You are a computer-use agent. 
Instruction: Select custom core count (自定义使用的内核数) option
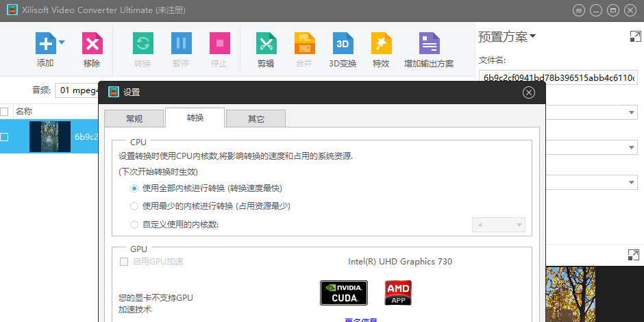click(x=134, y=224)
